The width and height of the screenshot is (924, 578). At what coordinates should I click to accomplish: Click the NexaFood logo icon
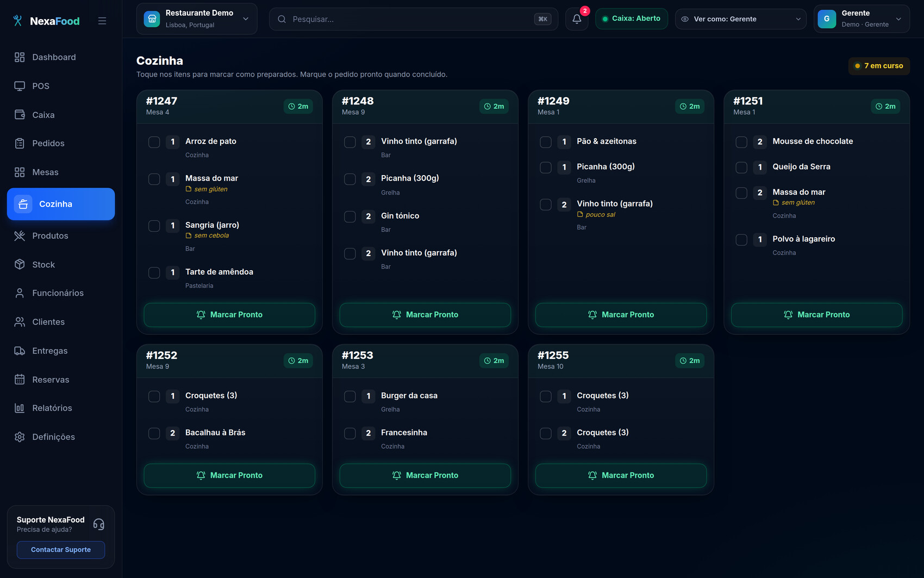(18, 21)
